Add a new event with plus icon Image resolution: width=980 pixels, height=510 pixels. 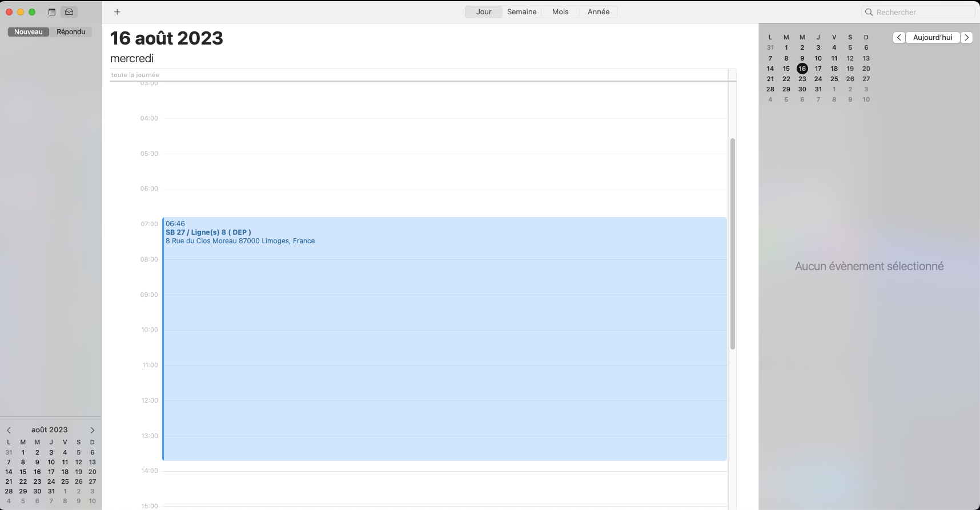(117, 12)
